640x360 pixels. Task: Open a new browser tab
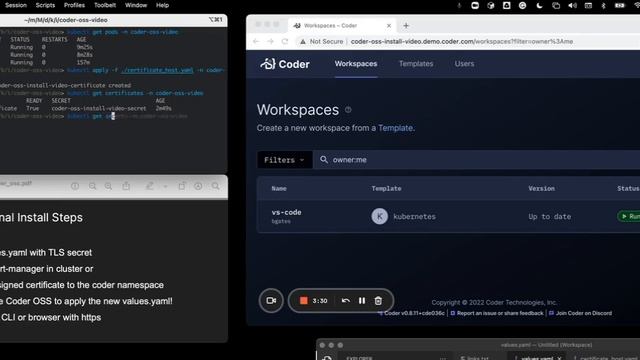coord(406,25)
